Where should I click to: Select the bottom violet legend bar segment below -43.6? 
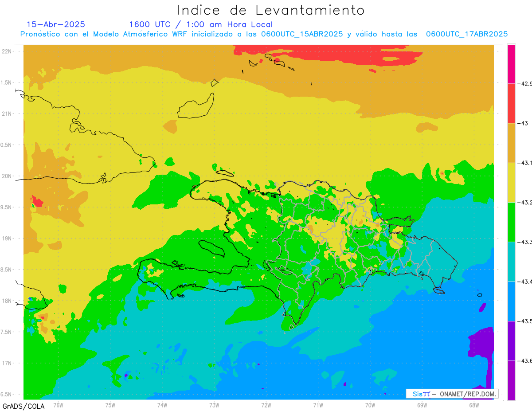(511, 380)
